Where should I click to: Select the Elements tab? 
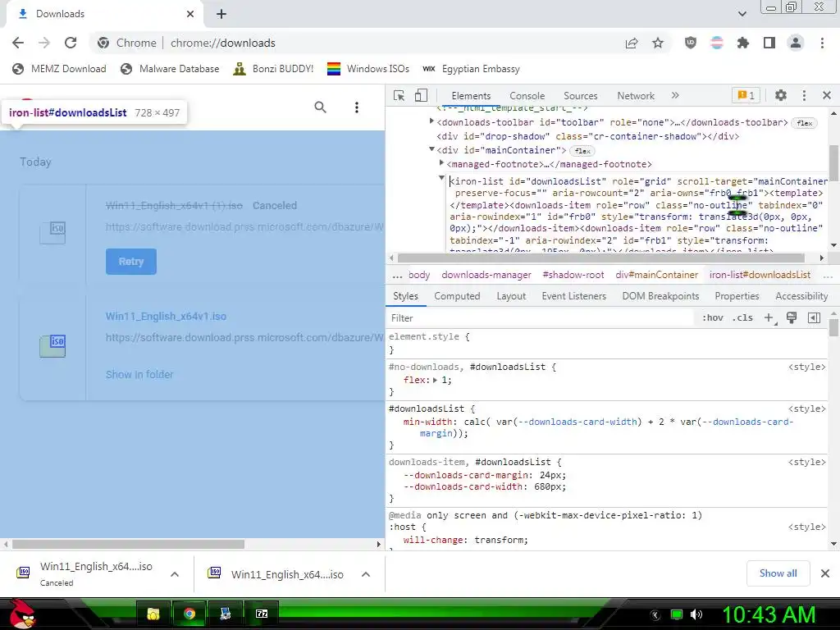pyautogui.click(x=471, y=96)
